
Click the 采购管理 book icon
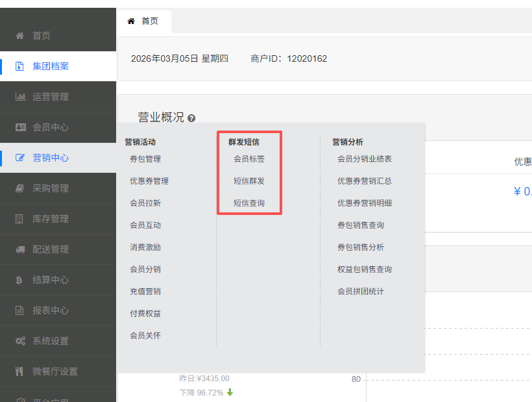click(x=19, y=188)
